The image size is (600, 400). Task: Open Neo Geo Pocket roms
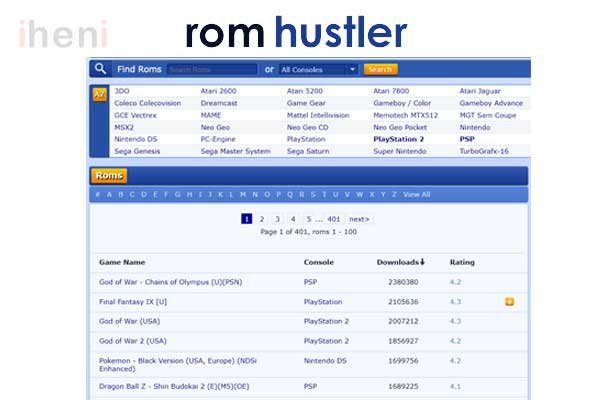(x=400, y=127)
